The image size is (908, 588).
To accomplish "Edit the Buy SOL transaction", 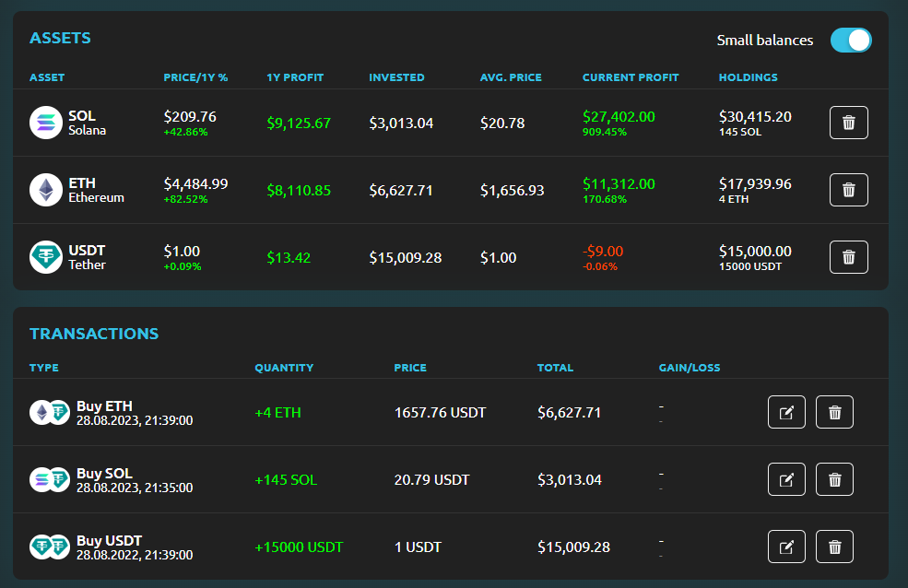I will [786, 478].
